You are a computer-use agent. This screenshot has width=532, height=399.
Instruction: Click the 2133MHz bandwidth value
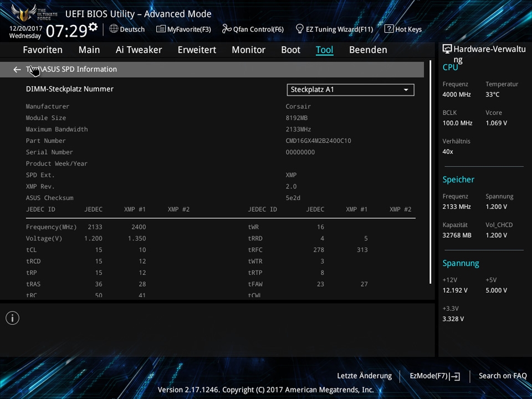[298, 129]
